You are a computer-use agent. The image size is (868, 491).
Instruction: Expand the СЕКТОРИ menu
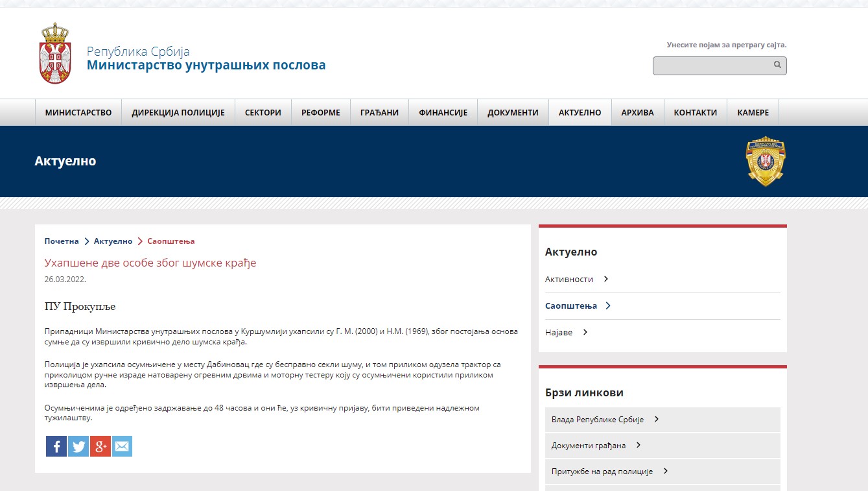click(263, 112)
